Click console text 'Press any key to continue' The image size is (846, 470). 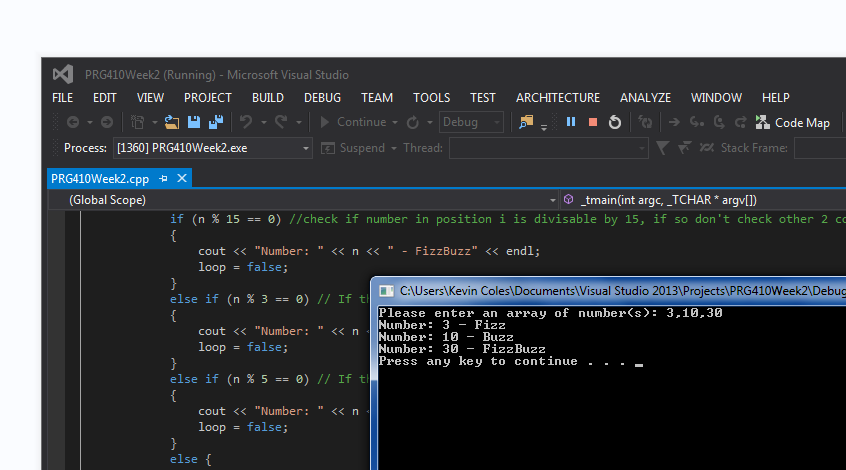point(478,362)
